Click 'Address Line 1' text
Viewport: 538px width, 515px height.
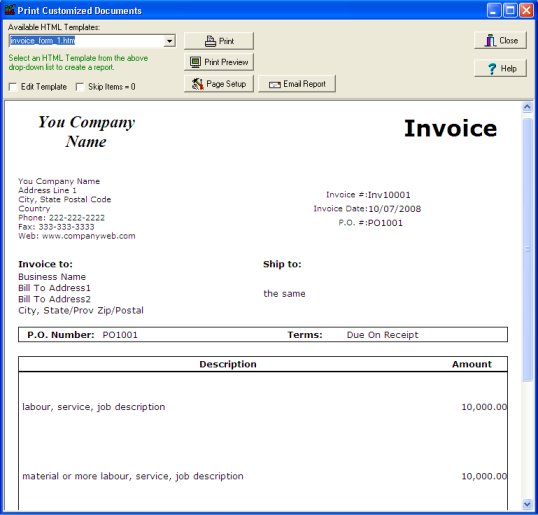pos(47,190)
